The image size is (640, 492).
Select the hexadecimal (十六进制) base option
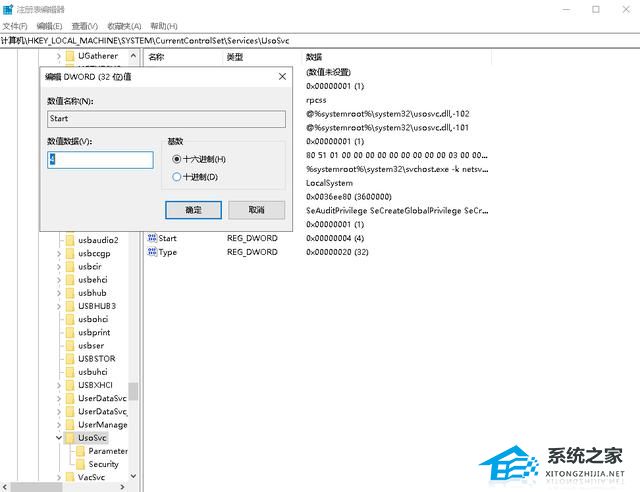click(x=177, y=159)
